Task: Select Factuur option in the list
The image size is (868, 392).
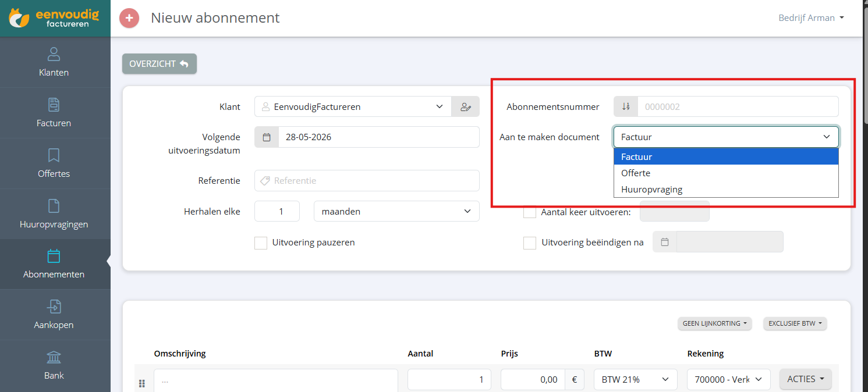Action: (x=726, y=157)
